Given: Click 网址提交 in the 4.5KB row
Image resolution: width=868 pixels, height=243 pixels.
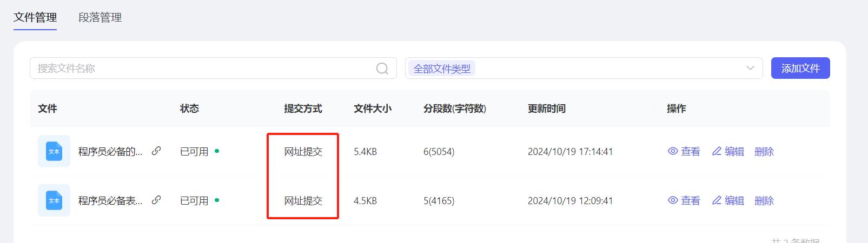Looking at the screenshot, I should 303,201.
